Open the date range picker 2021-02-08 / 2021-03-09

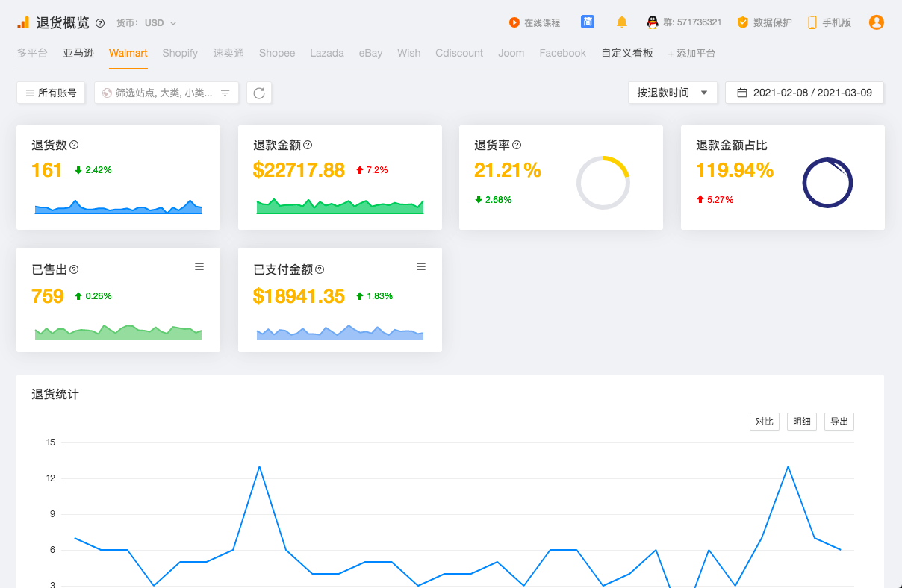804,93
